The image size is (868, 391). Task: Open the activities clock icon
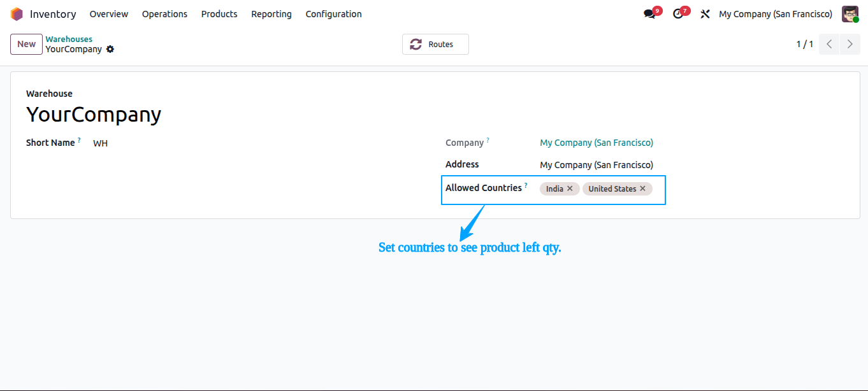point(678,14)
